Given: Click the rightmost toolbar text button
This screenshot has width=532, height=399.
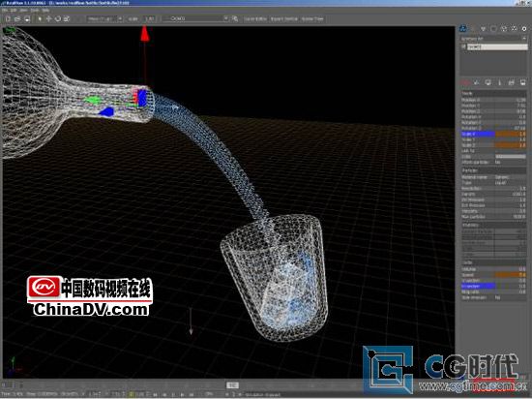Looking at the screenshot, I should pos(312,19).
